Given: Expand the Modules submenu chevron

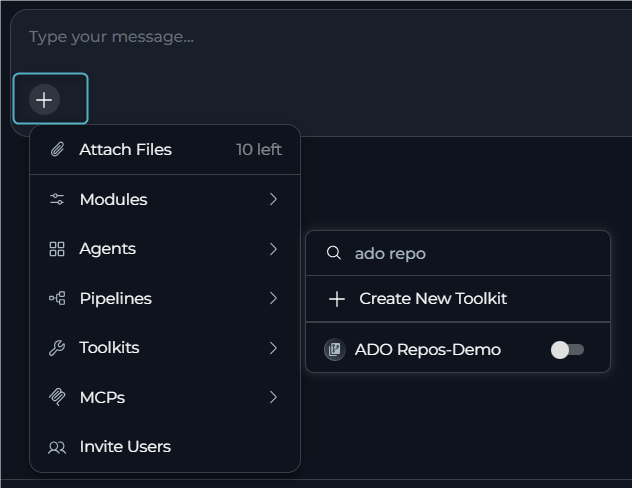Looking at the screenshot, I should tap(273, 199).
